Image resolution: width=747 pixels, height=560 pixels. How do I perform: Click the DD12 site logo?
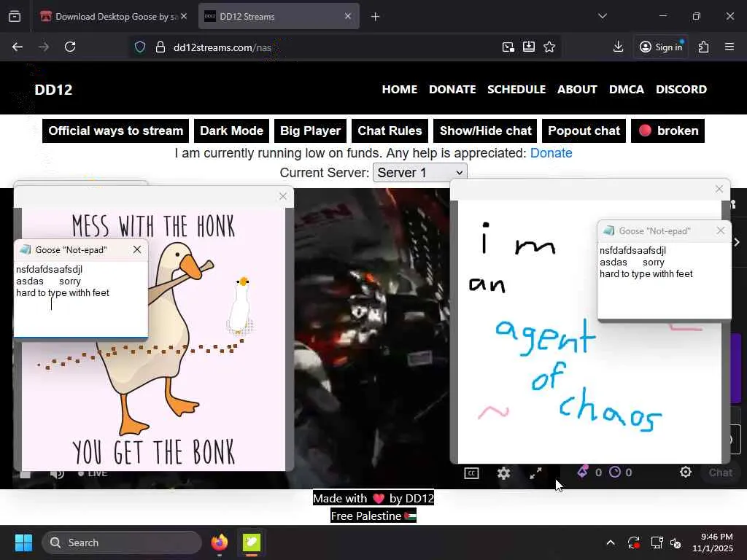[x=53, y=90]
